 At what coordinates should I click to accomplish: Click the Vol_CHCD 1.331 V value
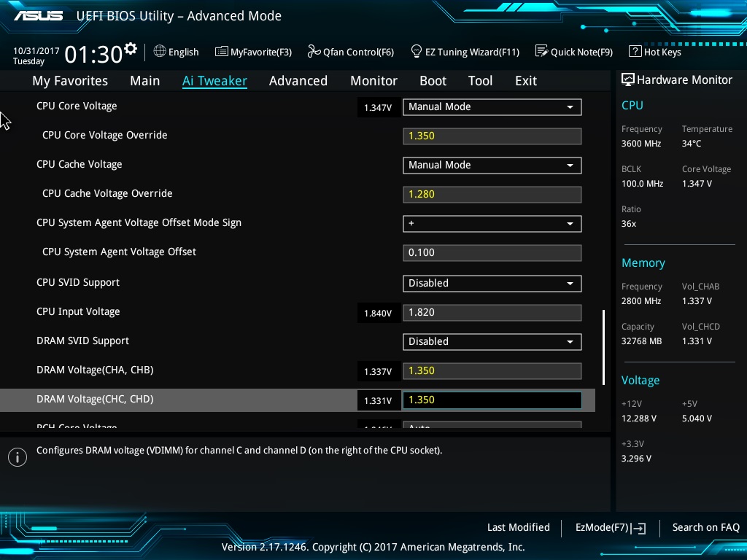[697, 341]
